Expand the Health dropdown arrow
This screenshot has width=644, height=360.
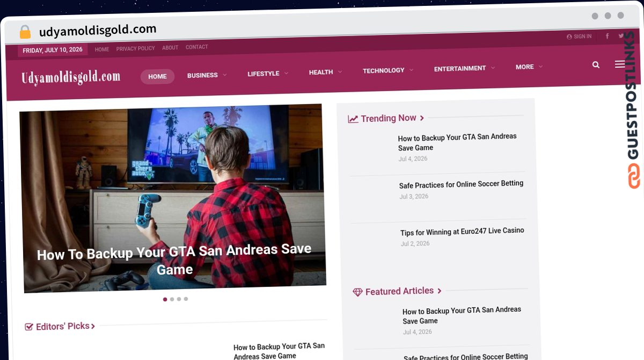tap(340, 71)
